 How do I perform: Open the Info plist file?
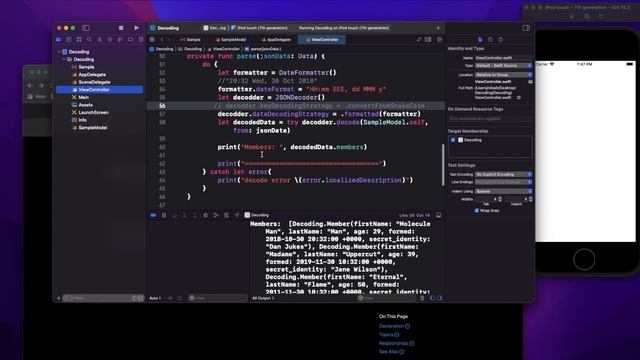[x=82, y=120]
